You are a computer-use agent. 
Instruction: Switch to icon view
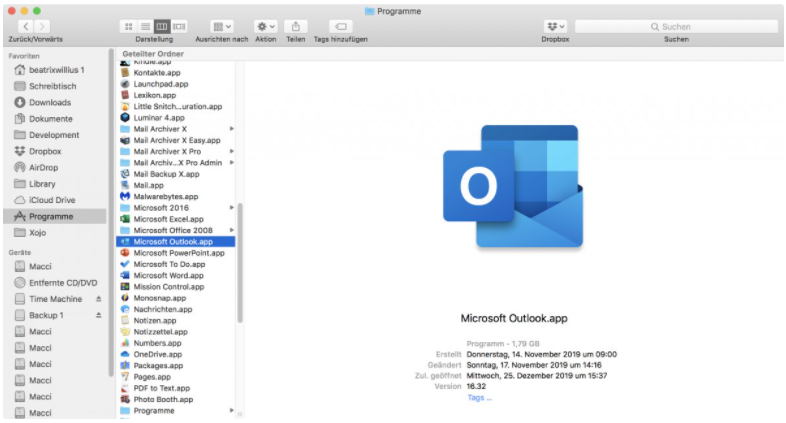tap(128, 27)
